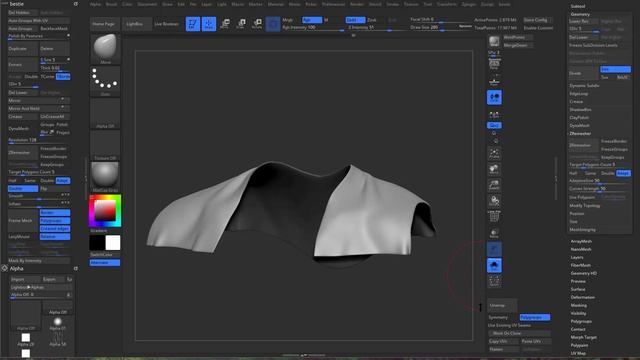This screenshot has width=640, height=360.
Task: Open the Render menu
Action: [x=357, y=4]
